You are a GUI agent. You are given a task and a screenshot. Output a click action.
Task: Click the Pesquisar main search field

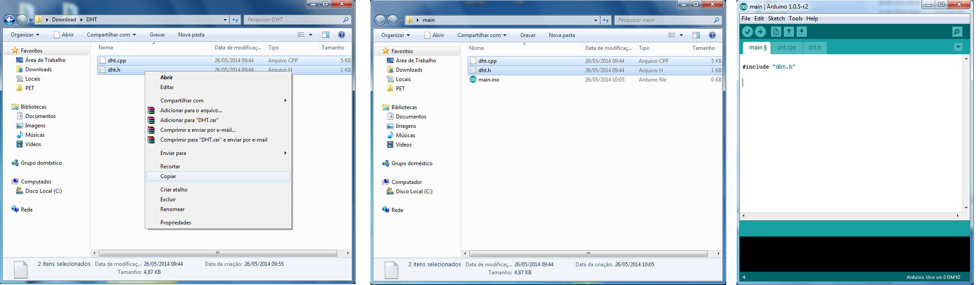pos(664,20)
